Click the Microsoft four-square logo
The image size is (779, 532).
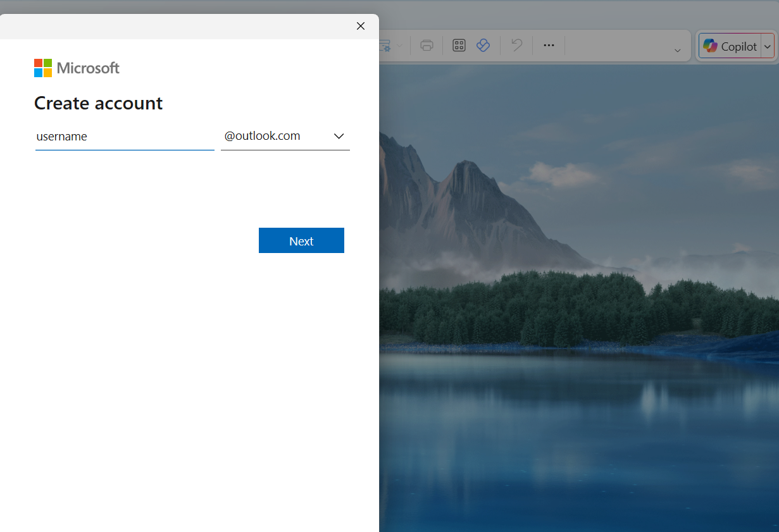(42, 68)
